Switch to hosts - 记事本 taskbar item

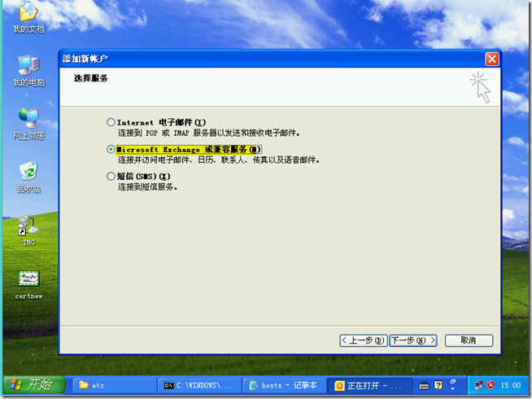click(285, 385)
